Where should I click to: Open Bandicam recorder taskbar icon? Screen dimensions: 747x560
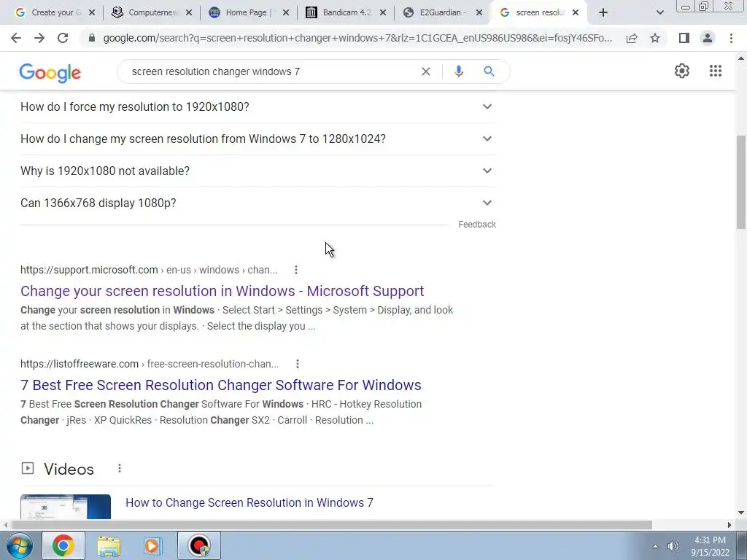point(199,545)
